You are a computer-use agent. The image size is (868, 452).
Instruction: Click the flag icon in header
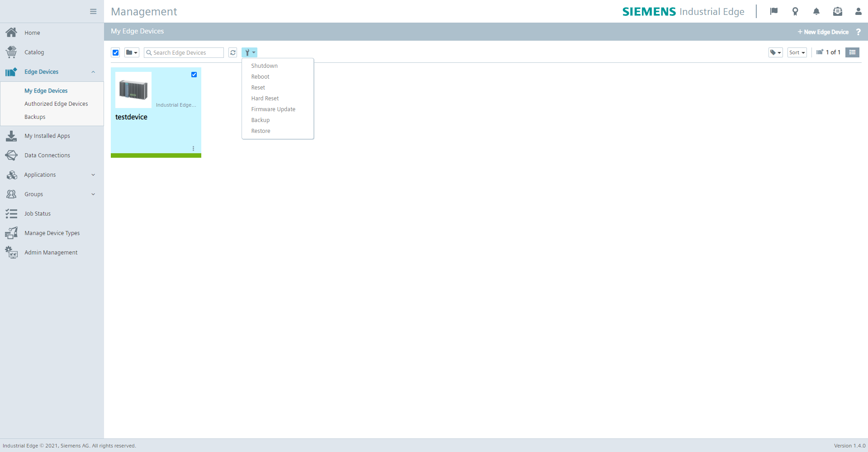[774, 12]
